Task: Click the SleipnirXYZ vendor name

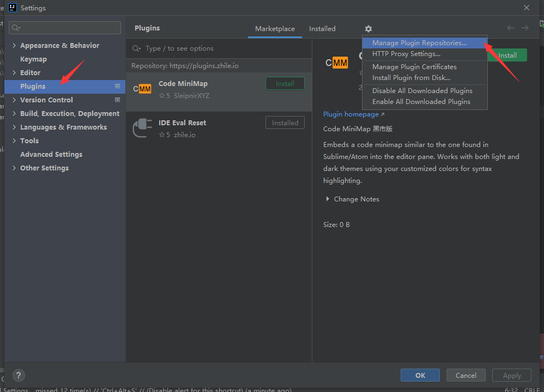Action: coord(191,96)
